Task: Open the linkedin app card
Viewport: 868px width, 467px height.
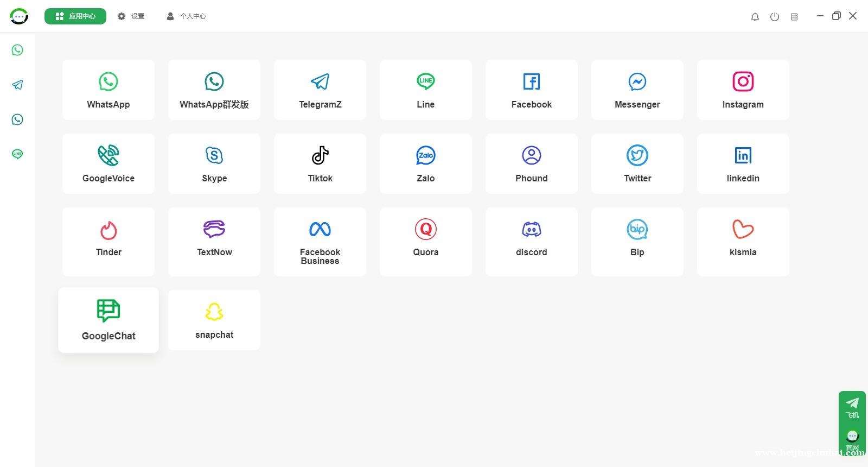Action: 743,163
